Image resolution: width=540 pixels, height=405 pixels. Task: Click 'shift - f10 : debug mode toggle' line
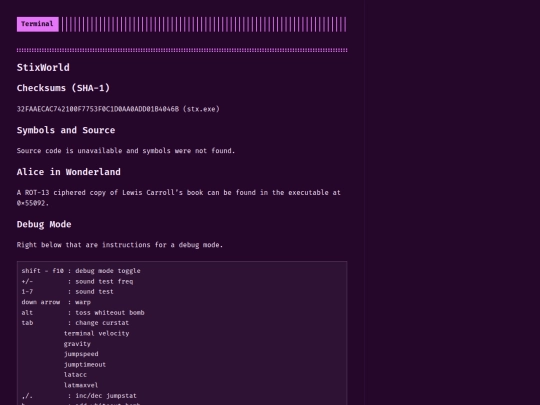point(81,271)
